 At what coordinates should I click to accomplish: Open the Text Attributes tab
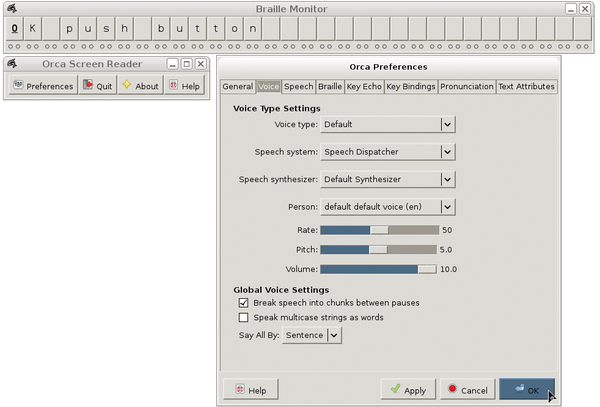click(526, 86)
